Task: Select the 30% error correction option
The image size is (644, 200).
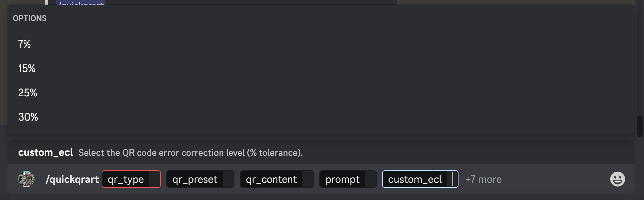Action: [x=28, y=117]
